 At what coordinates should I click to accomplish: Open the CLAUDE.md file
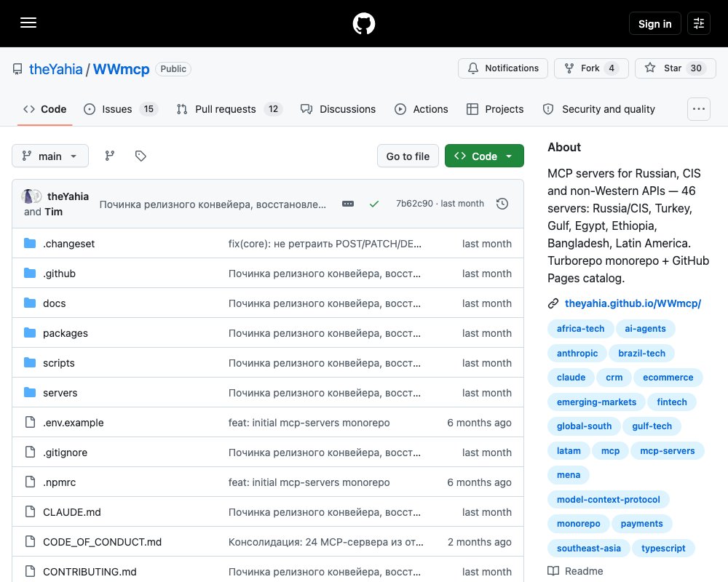[72, 512]
